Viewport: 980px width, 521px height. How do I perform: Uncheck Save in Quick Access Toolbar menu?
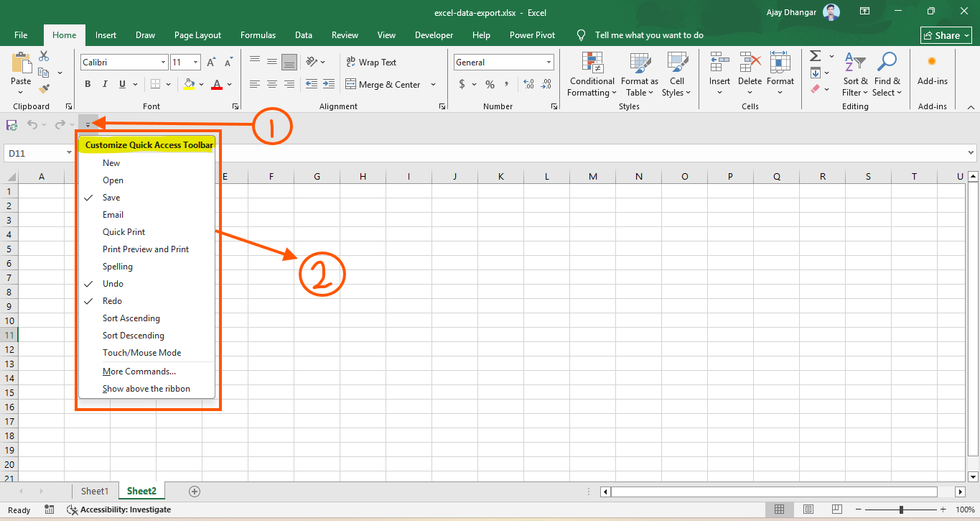(x=146, y=198)
